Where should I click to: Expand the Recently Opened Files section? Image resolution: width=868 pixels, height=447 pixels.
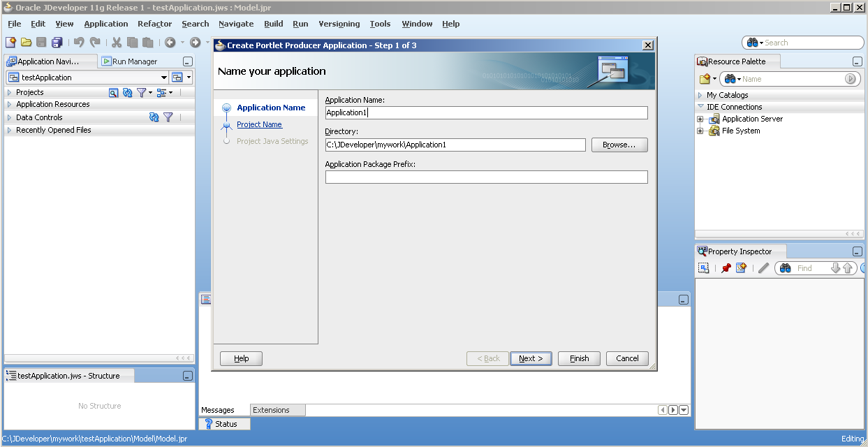pyautogui.click(x=9, y=130)
